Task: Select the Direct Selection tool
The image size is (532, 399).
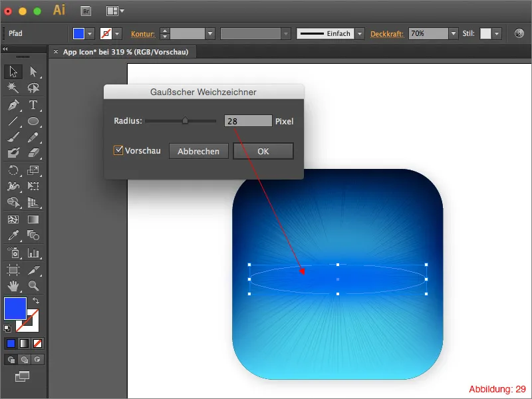Action: click(33, 72)
